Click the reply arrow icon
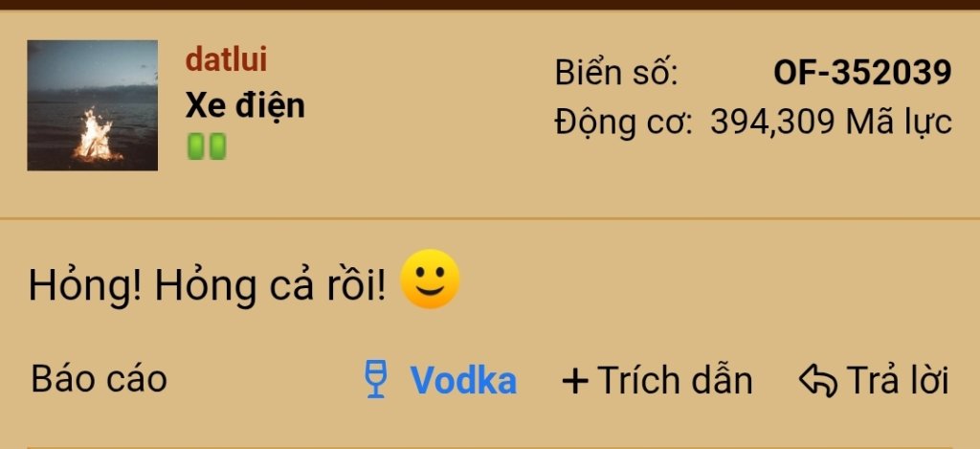 817,380
